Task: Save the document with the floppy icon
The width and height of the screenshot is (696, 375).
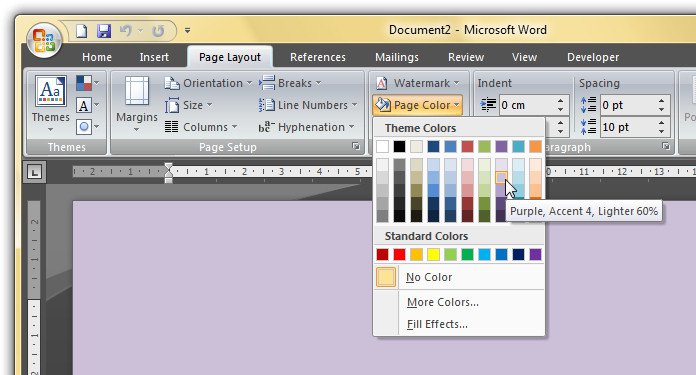Action: click(x=104, y=31)
